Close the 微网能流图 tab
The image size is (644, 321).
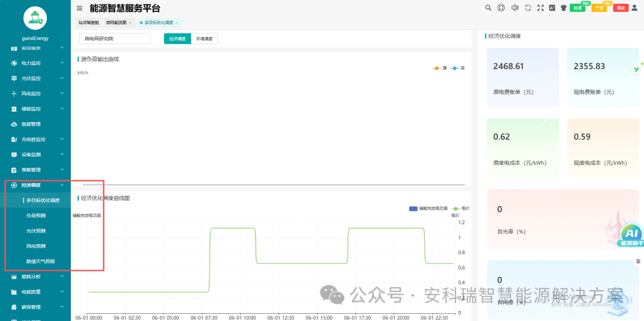130,23
